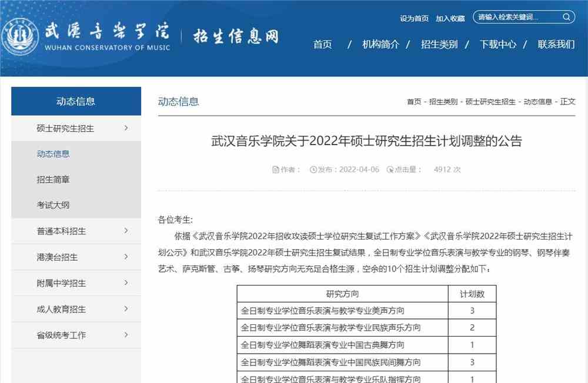Click 各位考生 greeting text
Viewport: 588px width, 383px height.
[x=175, y=220]
